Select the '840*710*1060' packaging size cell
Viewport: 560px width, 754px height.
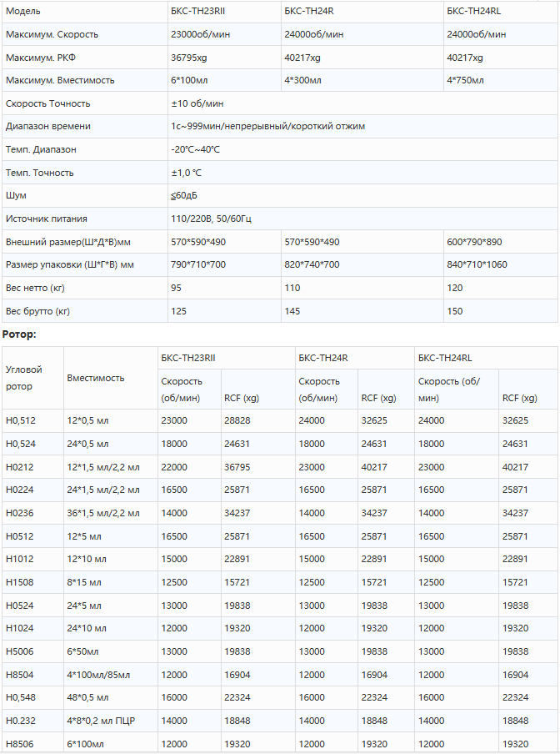click(x=477, y=264)
